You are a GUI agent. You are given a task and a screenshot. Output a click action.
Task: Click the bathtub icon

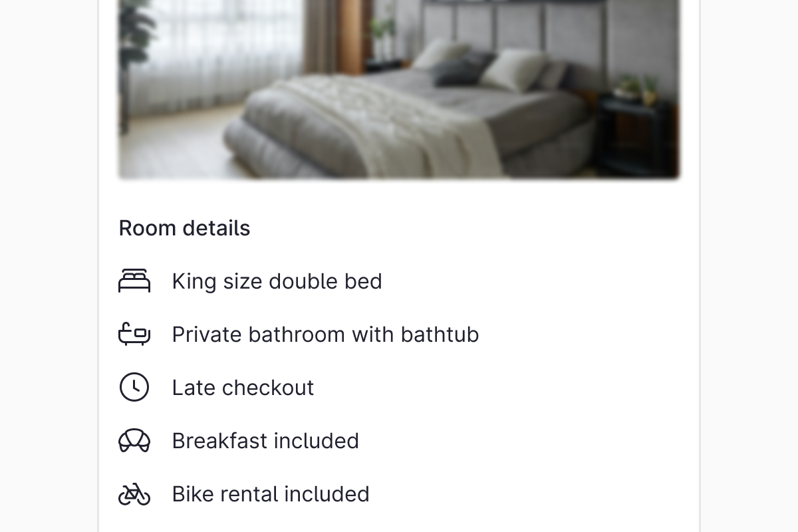tap(134, 334)
